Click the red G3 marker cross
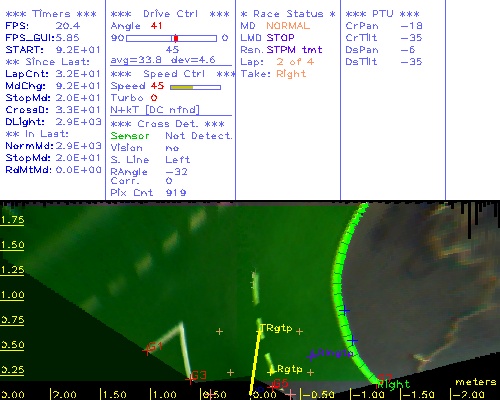The image size is (500, 400). click(190, 379)
